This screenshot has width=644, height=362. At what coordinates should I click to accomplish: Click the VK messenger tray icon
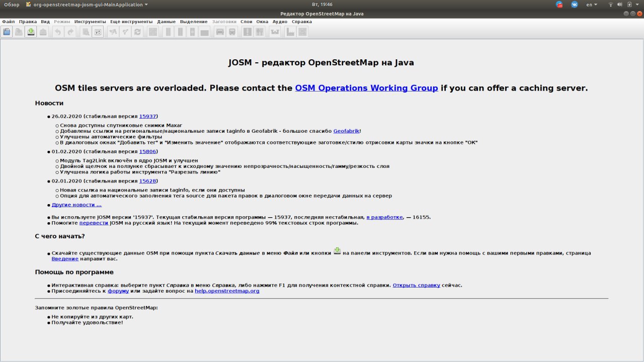click(x=574, y=5)
